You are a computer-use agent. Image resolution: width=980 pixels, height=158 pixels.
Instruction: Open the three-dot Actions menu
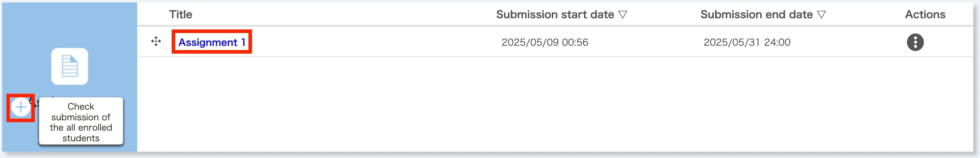click(915, 42)
